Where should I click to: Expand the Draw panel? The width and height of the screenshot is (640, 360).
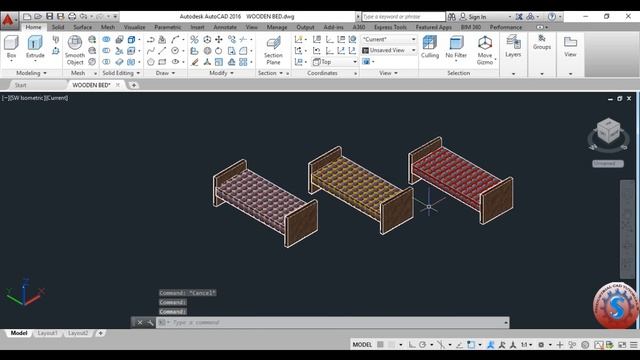pyautogui.click(x=165, y=73)
